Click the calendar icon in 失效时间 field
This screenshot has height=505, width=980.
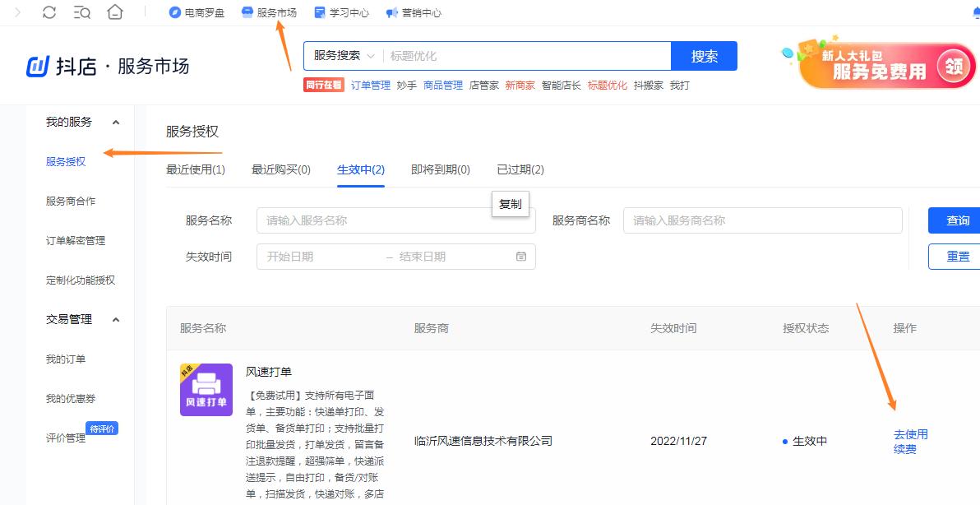tap(521, 257)
